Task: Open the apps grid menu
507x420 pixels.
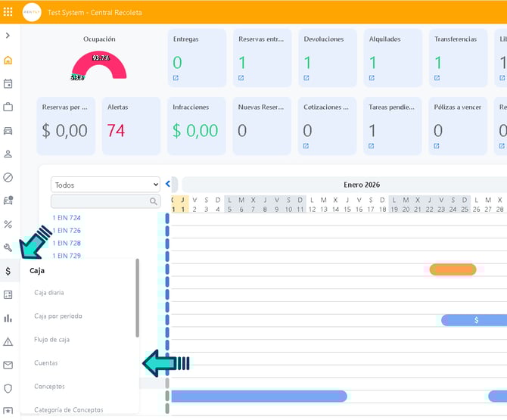Action: (x=8, y=12)
